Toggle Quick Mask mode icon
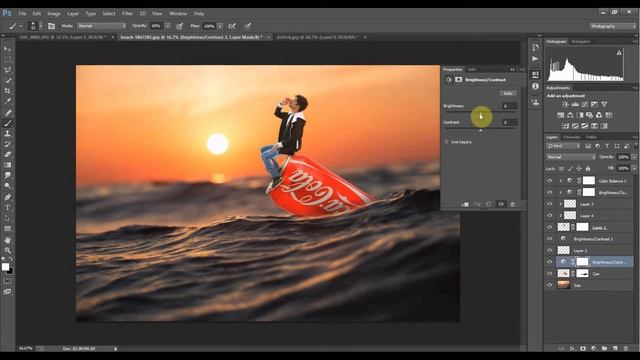This screenshot has width=640, height=360. tap(7, 281)
